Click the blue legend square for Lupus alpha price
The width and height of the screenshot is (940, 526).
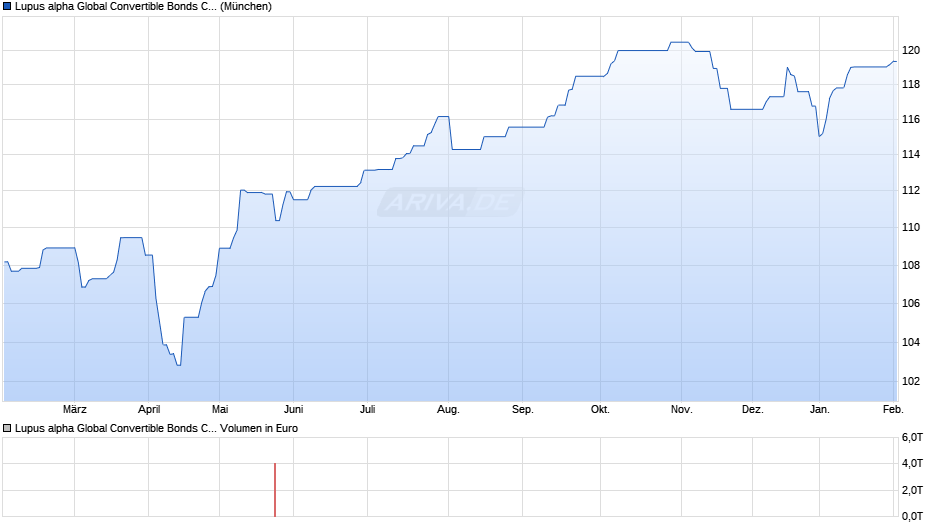coord(7,7)
